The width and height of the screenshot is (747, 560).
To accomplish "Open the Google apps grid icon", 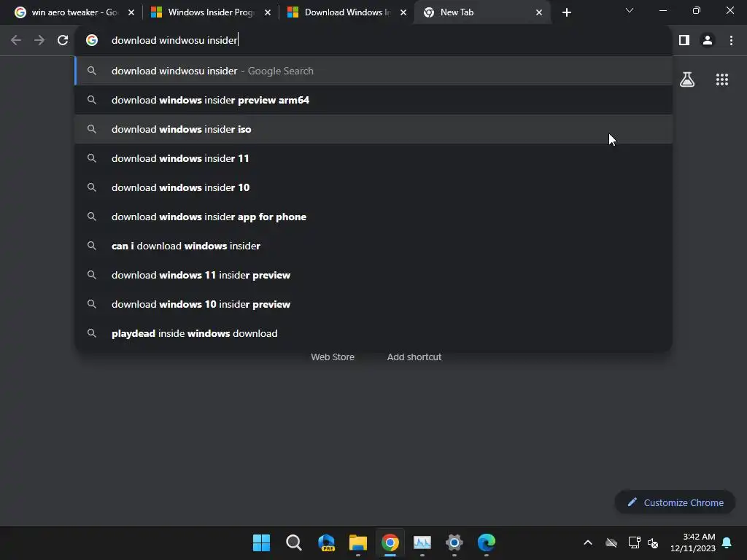I will click(x=722, y=79).
